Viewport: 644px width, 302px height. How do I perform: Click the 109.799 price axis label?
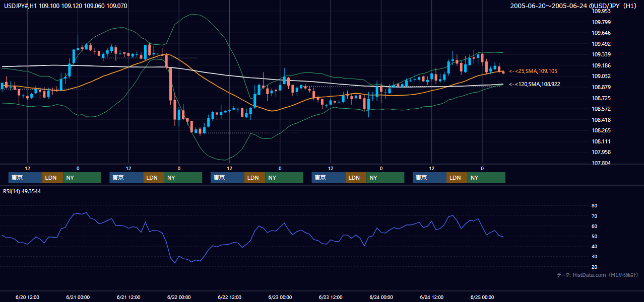pyautogui.click(x=601, y=22)
